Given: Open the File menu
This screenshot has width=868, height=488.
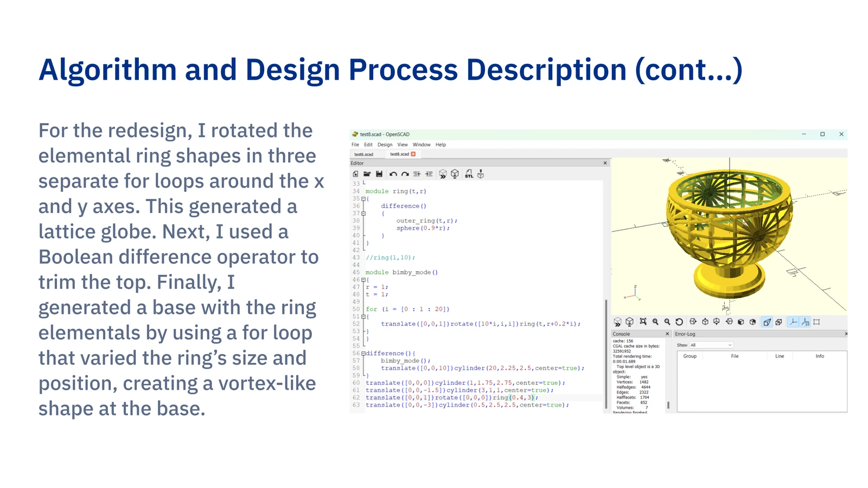Looking at the screenshot, I should point(355,145).
